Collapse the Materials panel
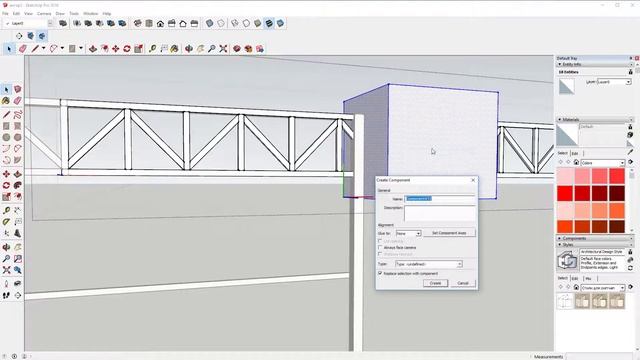640x360 pixels. tap(560, 120)
